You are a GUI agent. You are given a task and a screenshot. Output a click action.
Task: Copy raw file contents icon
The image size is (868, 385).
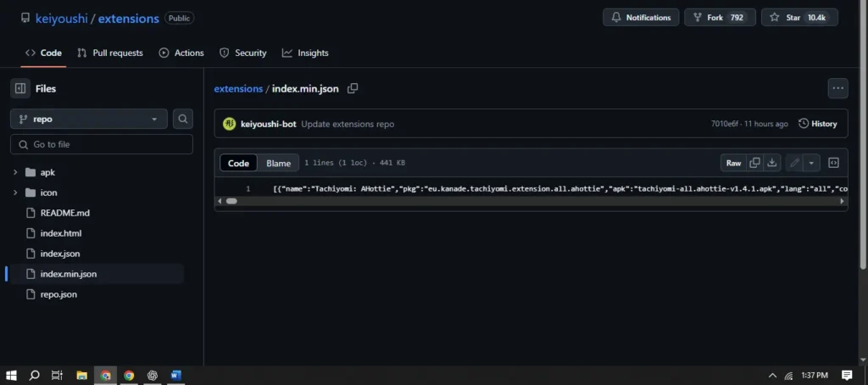tap(754, 163)
